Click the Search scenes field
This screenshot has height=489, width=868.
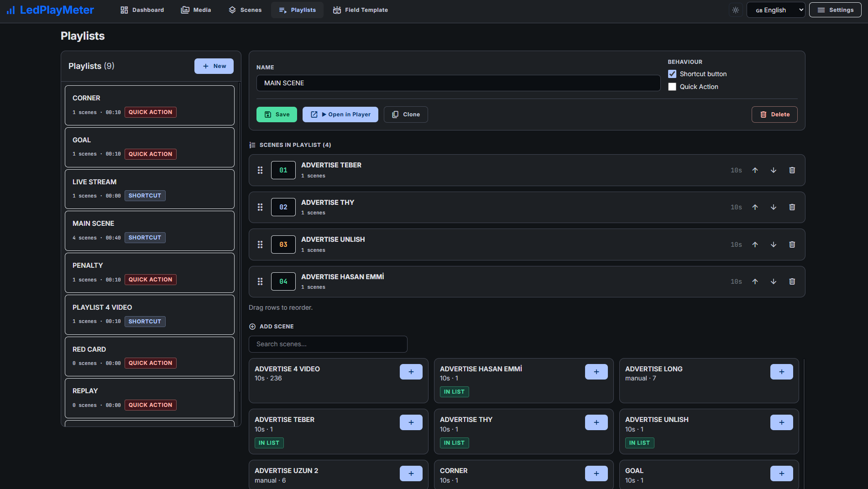(x=328, y=344)
